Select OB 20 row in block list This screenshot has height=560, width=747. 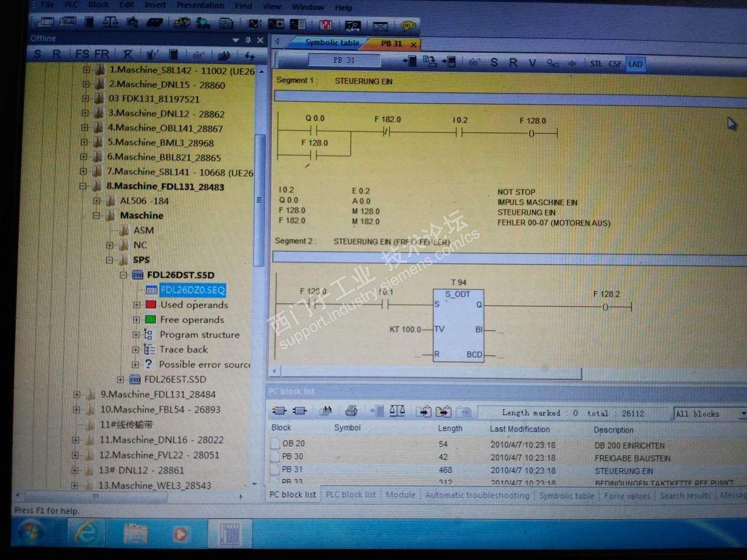click(506, 444)
